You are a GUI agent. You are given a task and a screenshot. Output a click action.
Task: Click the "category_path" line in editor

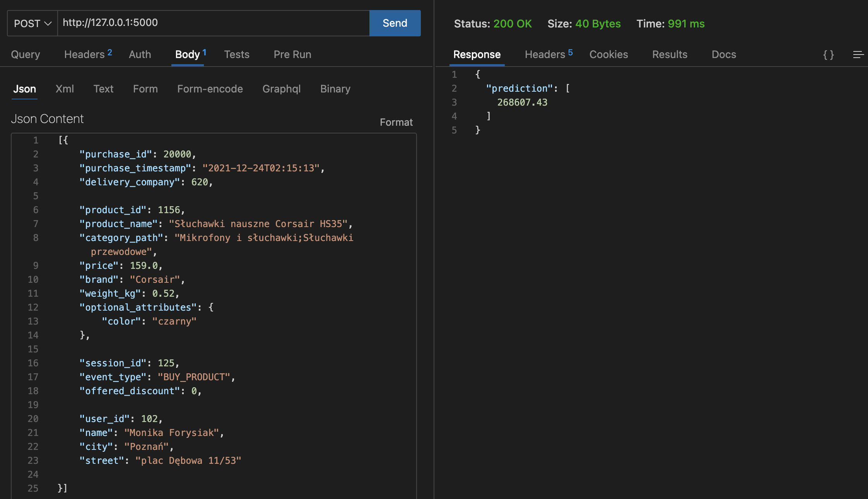pyautogui.click(x=216, y=245)
